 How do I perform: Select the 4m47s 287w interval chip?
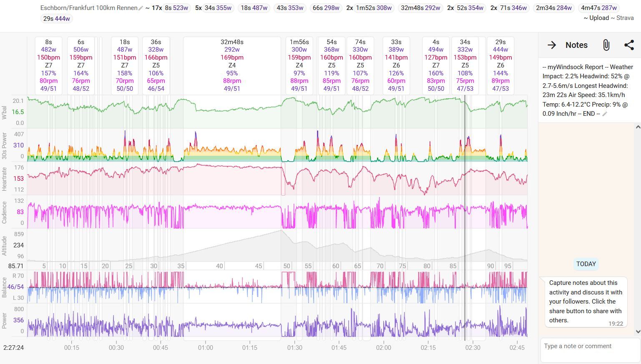[598, 8]
